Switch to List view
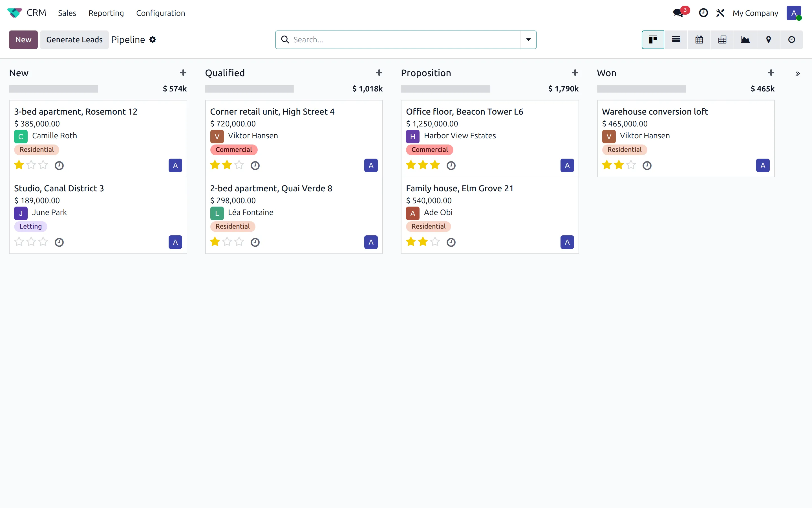812x508 pixels. click(676, 40)
